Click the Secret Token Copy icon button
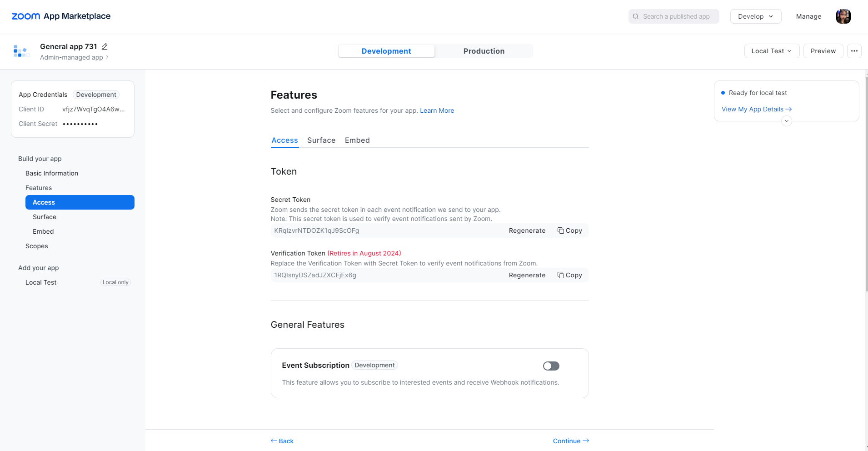This screenshot has width=868, height=451. point(570,231)
